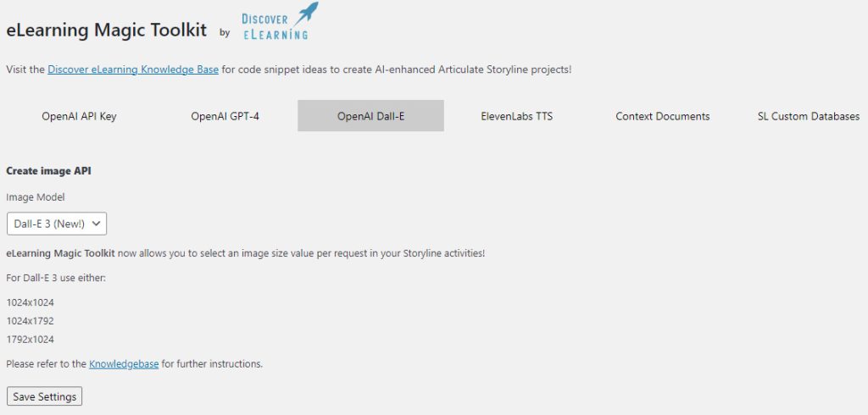868x415 pixels.
Task: Click the Create image API section heading
Action: (48, 171)
